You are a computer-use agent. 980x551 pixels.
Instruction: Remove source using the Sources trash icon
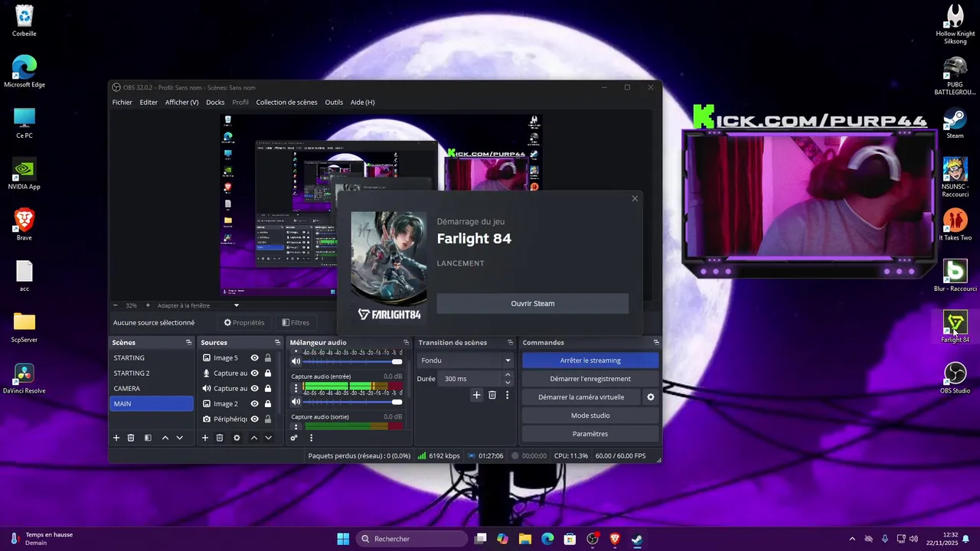point(220,438)
